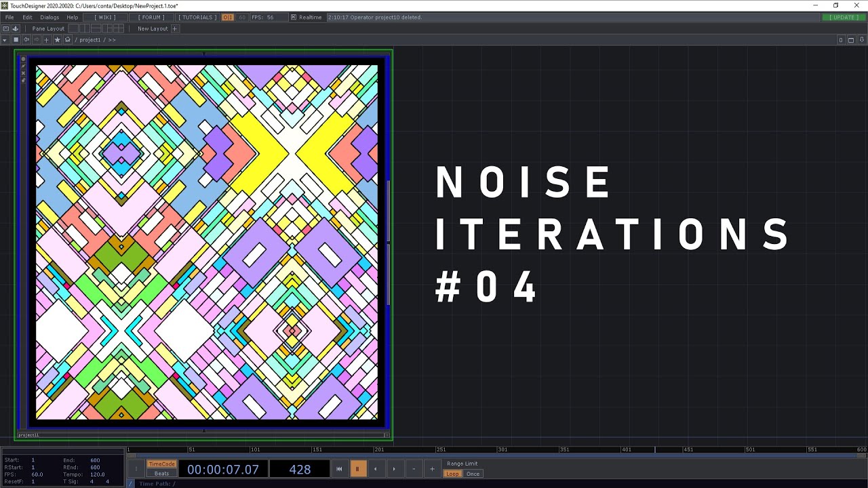Click the Tempo value 120.0
This screenshot has width=868, height=488.
(x=96, y=474)
